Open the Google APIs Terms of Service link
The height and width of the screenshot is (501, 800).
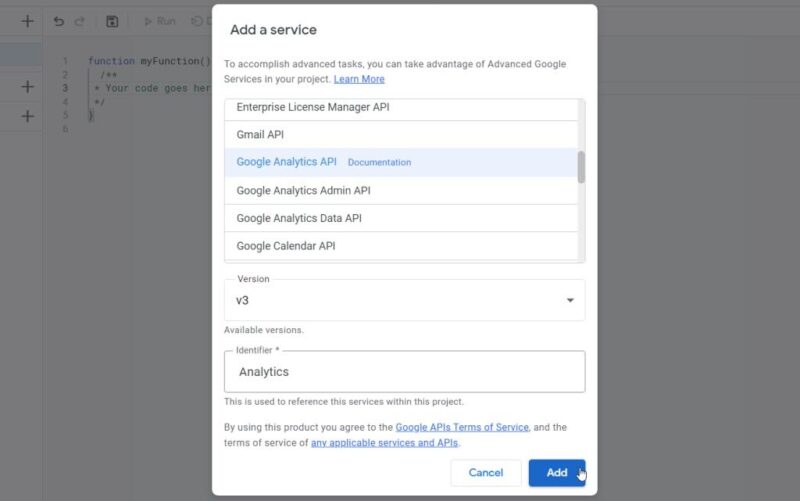coord(461,427)
